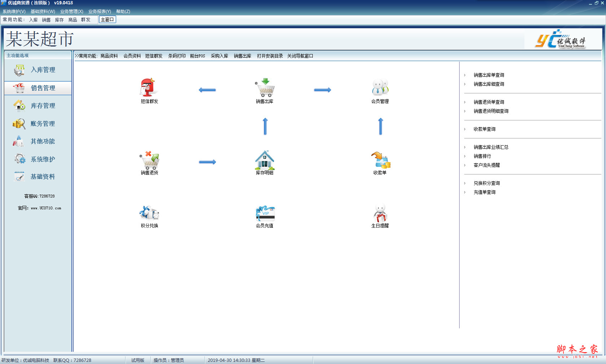Select 入库管理 in the sidebar

tap(38, 70)
